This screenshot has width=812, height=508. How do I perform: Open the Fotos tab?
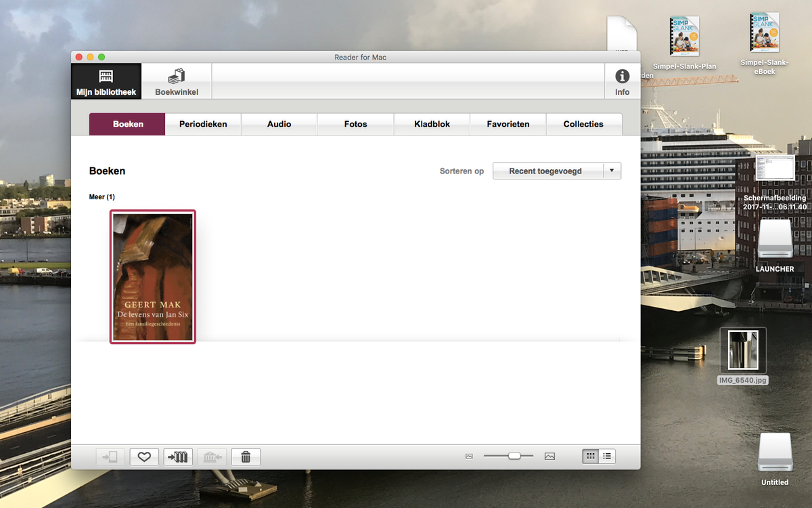pyautogui.click(x=355, y=124)
